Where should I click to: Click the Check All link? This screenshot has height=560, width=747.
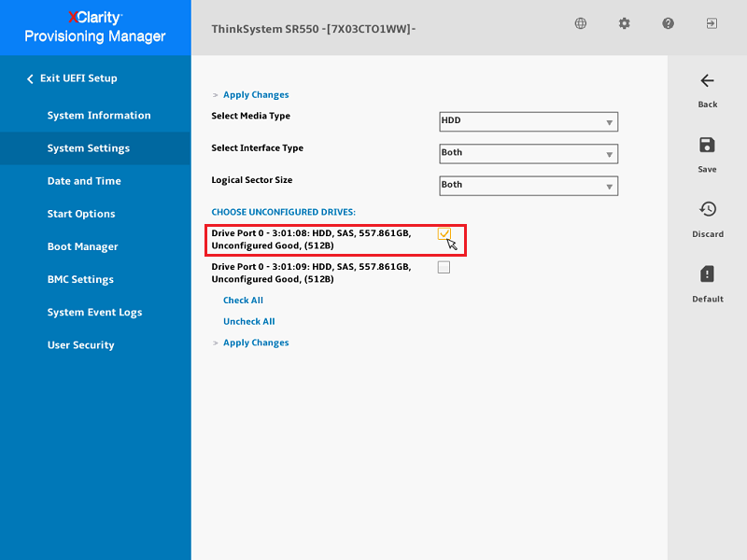(x=243, y=301)
